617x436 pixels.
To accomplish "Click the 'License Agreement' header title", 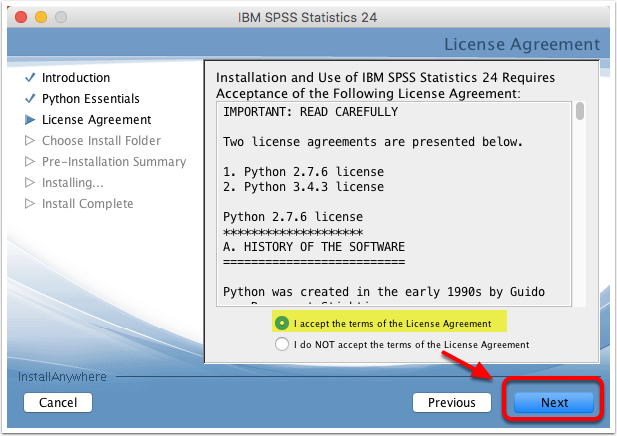I will (x=522, y=44).
